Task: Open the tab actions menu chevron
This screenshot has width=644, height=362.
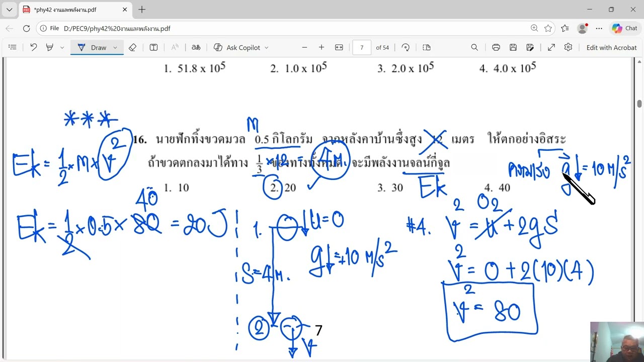Action: click(x=9, y=10)
